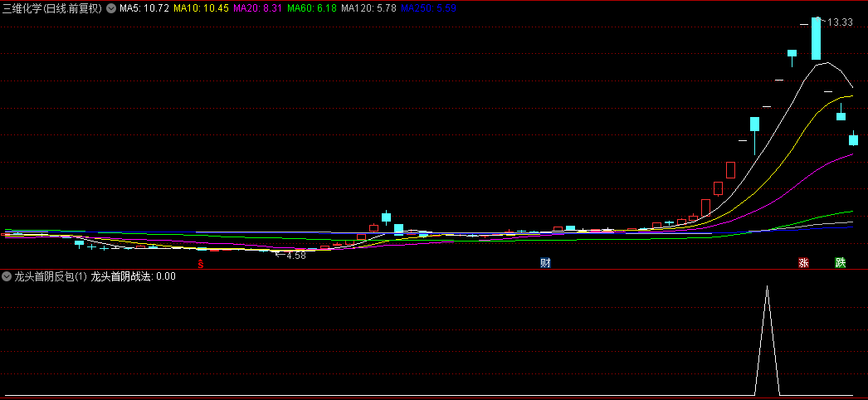868x400 pixels.
Task: Select the MA120: 5.78 label
Action: [368, 8]
